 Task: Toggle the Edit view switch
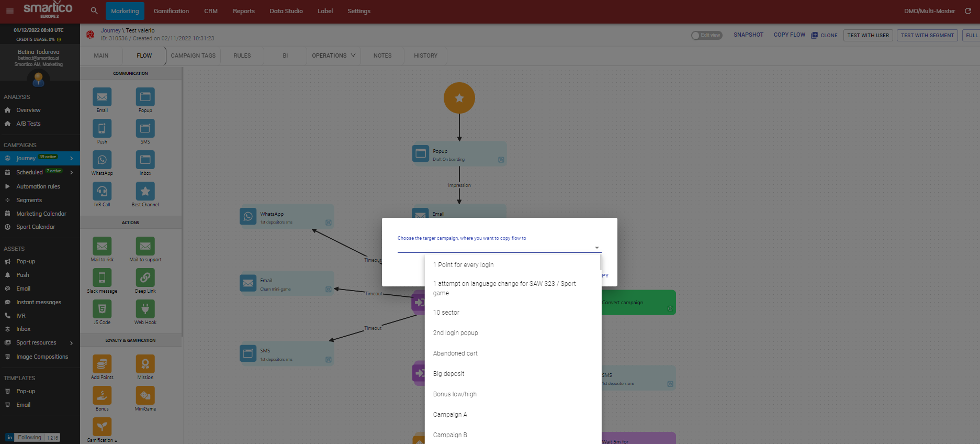pyautogui.click(x=706, y=35)
